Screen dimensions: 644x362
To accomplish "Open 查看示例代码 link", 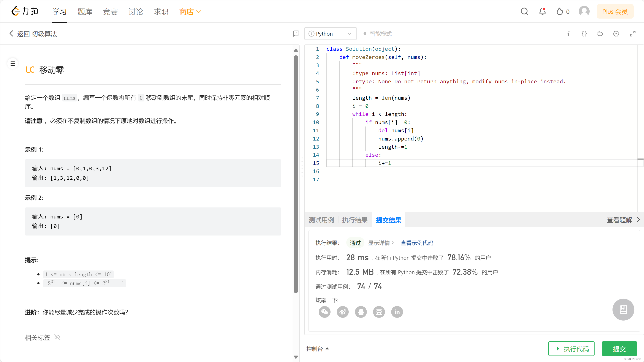I will coord(417,243).
